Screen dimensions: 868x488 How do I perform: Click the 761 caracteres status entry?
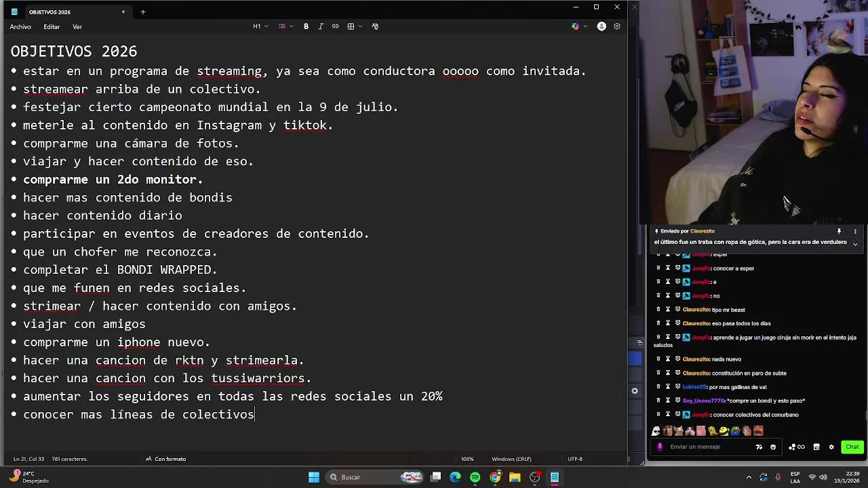pyautogui.click(x=70, y=459)
